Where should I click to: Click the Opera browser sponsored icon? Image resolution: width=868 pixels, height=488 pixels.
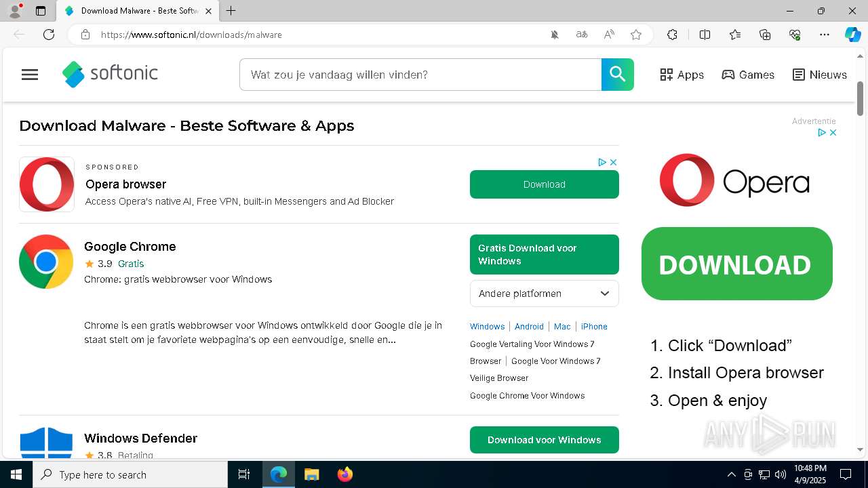click(47, 184)
